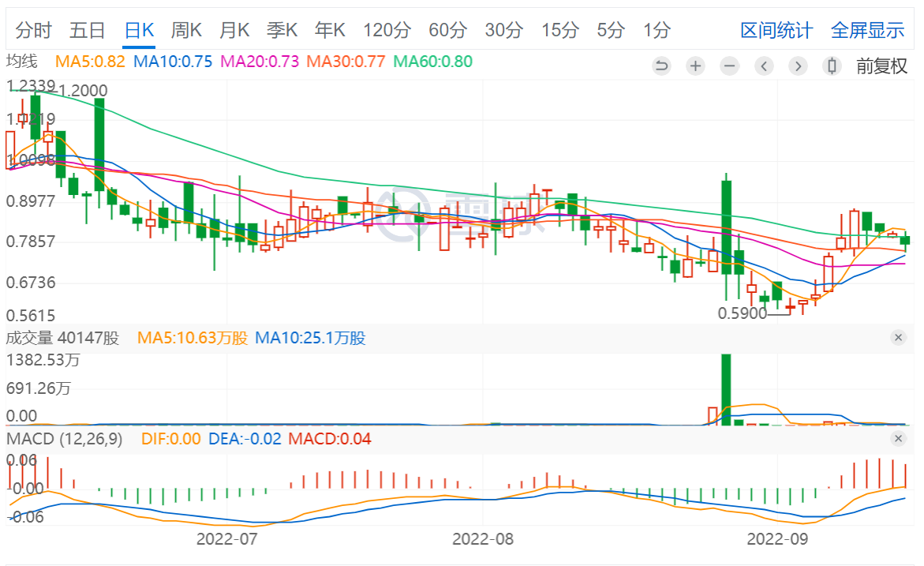924x566 pixels.
Task: Toggle the MA5 moving average label
Action: tap(90, 62)
